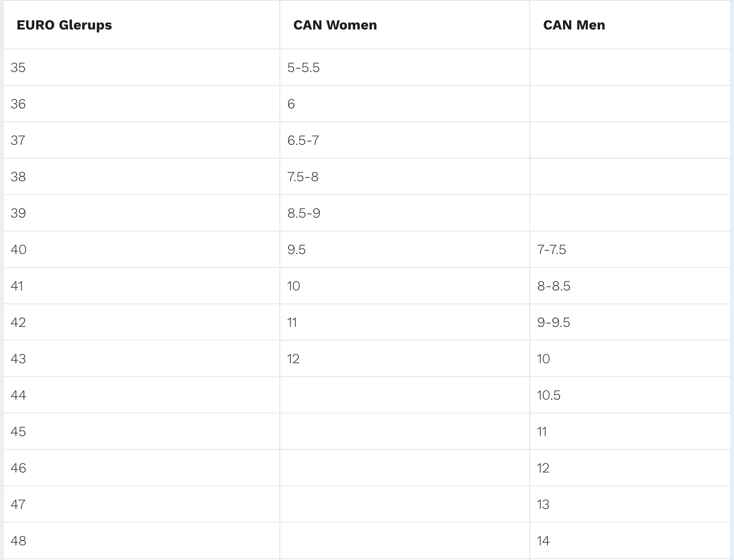Click men's size 14 cell
The width and height of the screenshot is (734, 560).
(630, 541)
